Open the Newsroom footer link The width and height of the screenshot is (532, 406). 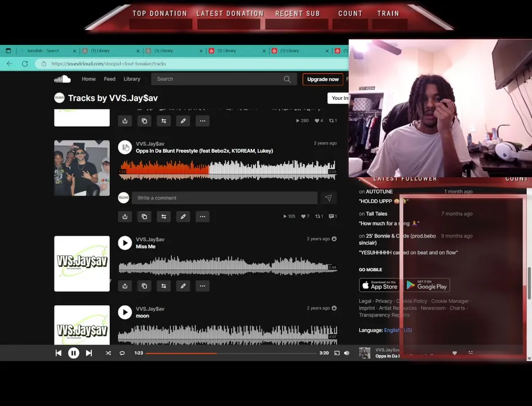point(433,308)
